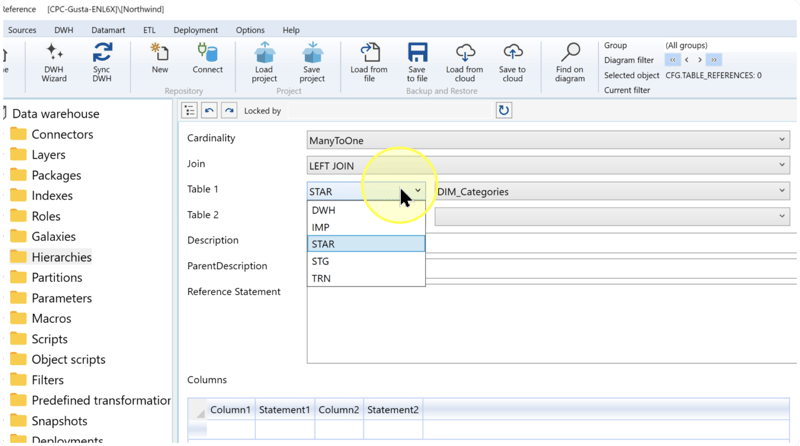Create a New repository

click(160, 59)
